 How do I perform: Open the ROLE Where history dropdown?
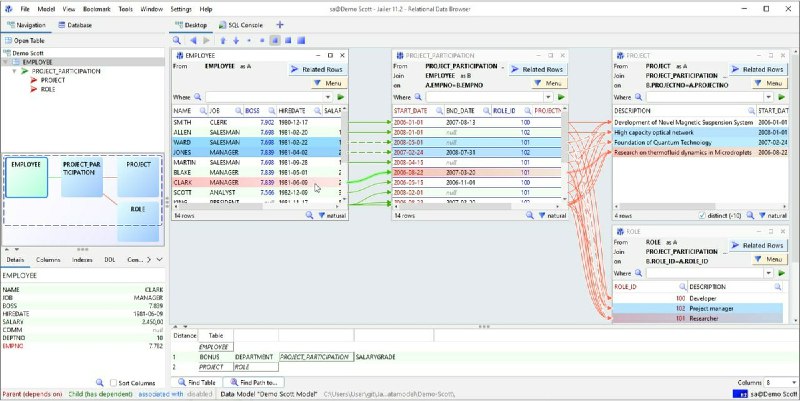pyautogui.click(x=768, y=273)
